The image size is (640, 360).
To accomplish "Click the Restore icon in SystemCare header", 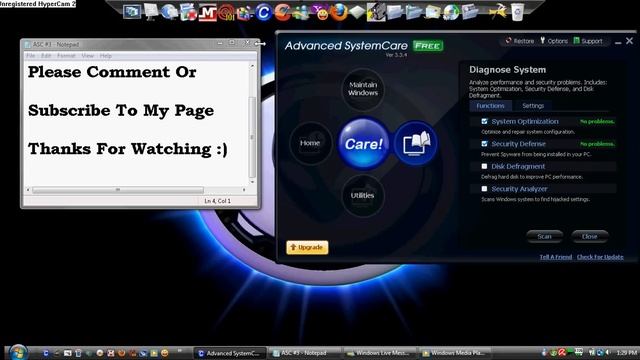I will tap(520, 41).
